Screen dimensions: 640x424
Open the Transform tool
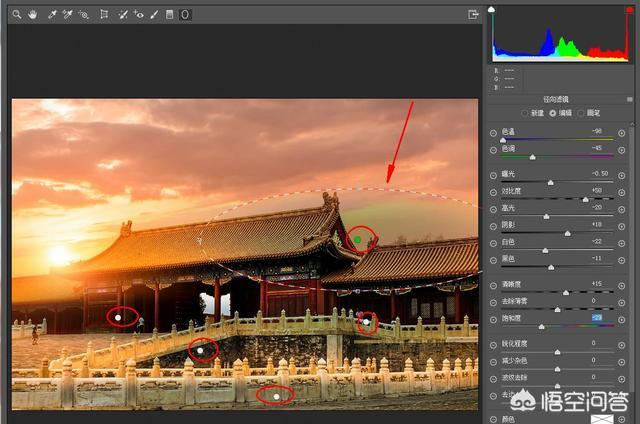point(104,15)
